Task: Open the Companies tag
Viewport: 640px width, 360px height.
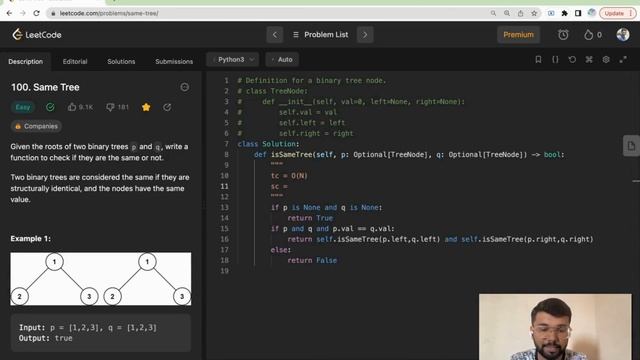Action: coord(36,127)
